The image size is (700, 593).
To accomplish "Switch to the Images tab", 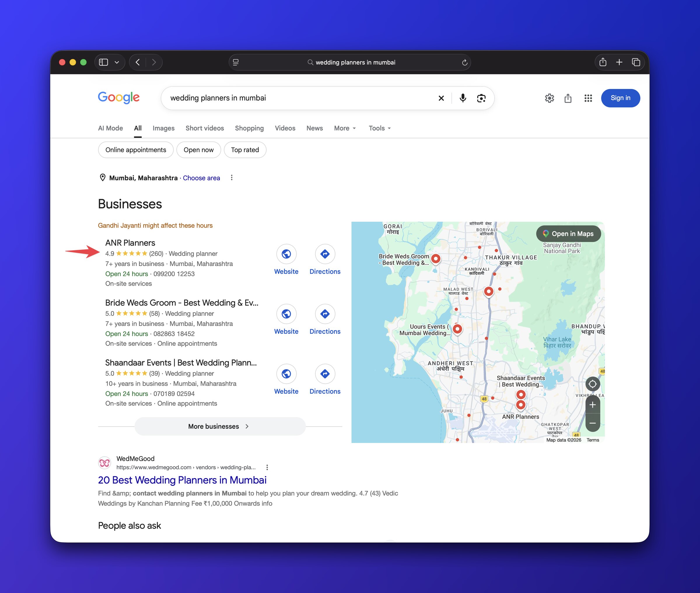I will point(163,128).
